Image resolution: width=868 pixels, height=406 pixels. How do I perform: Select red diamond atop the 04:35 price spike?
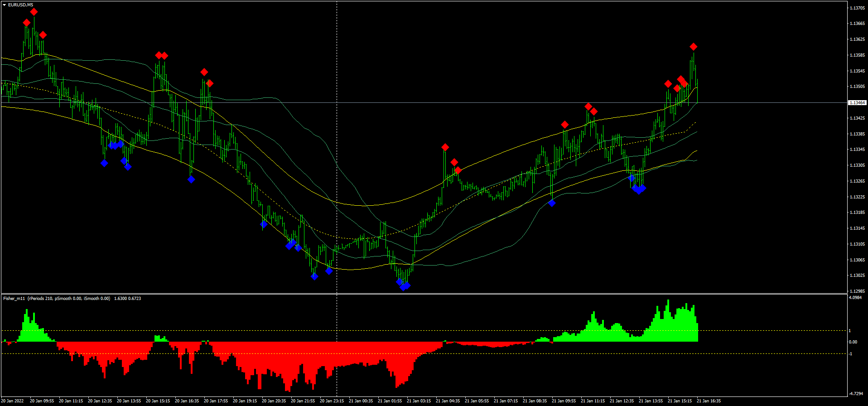pyautogui.click(x=445, y=147)
